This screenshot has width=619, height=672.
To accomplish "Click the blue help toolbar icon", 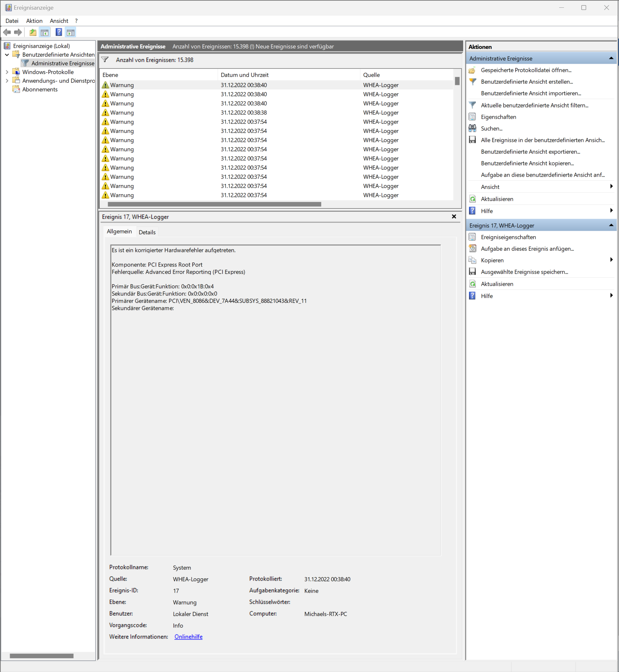I will click(59, 32).
